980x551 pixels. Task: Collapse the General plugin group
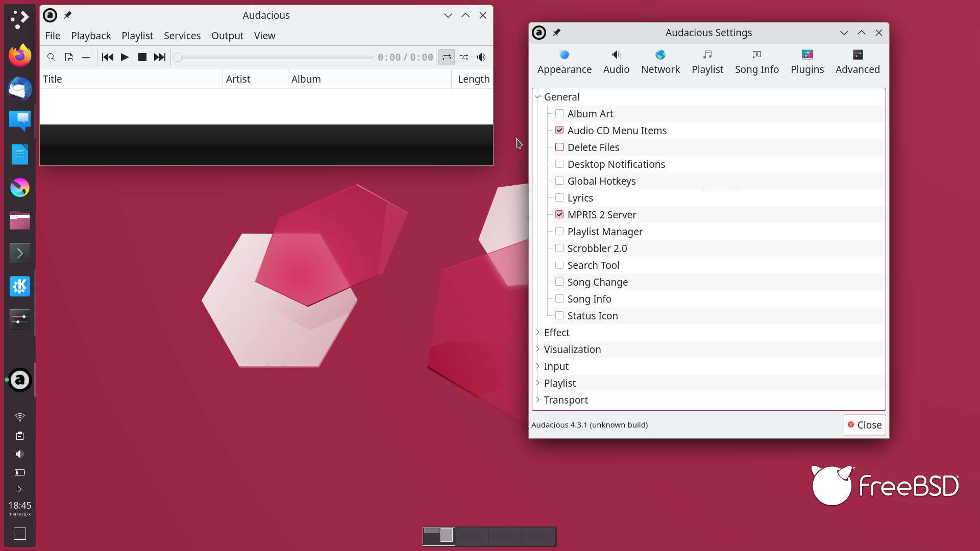537,97
